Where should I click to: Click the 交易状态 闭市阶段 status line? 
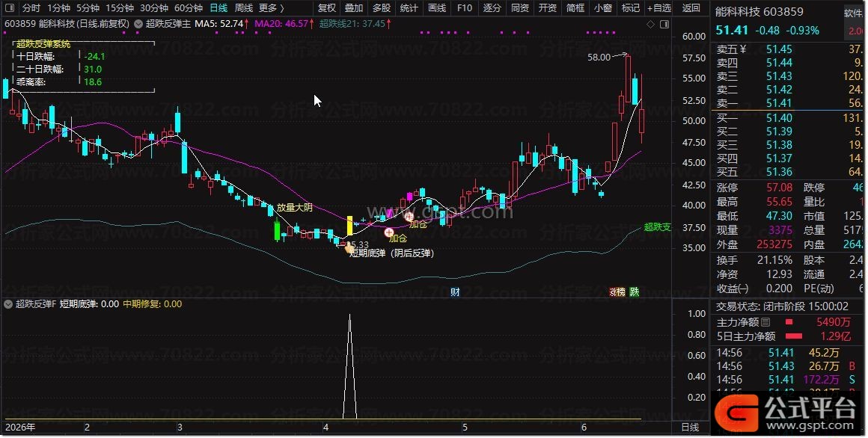coord(782,306)
